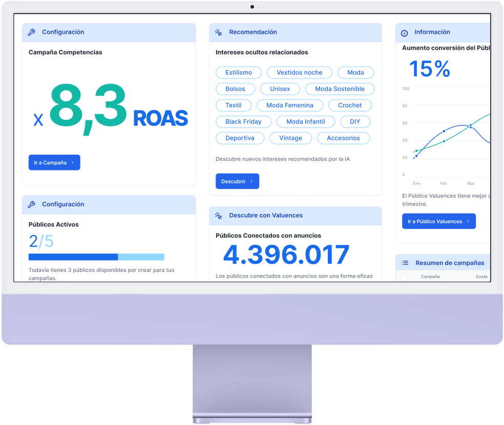
Task: Click the spark icon on Descubre con Valuences
Action: coord(218,216)
